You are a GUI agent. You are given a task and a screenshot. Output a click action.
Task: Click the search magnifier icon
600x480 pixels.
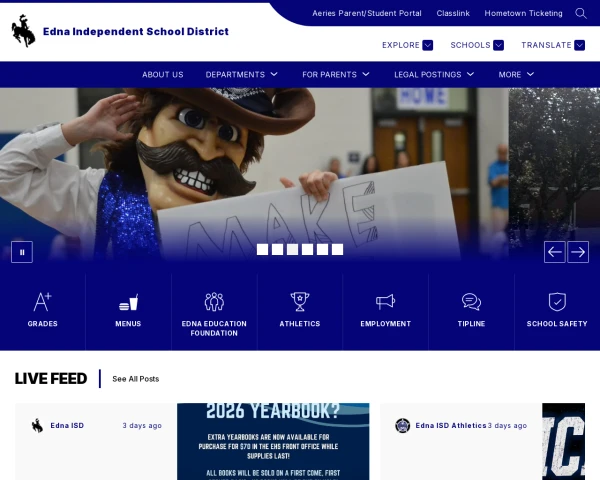coord(581,13)
